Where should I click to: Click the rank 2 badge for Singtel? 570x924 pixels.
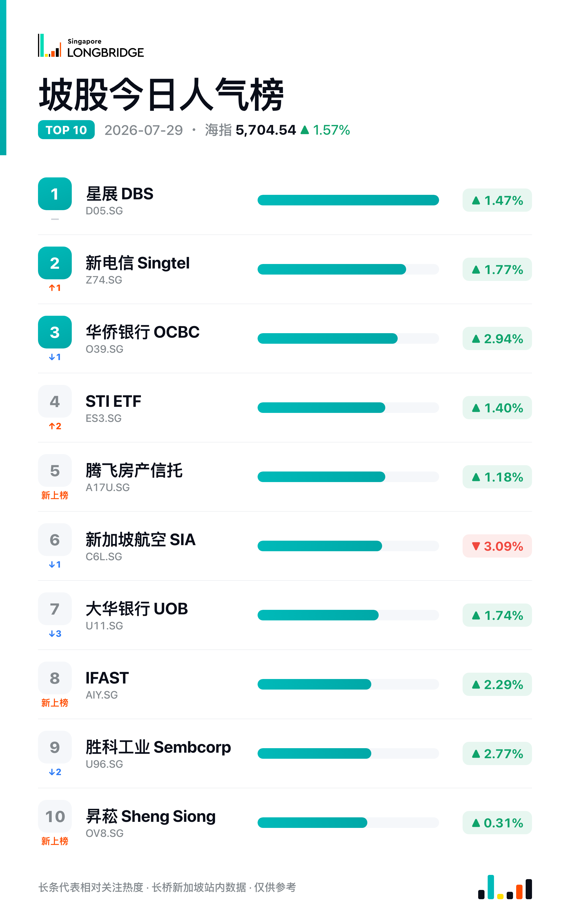click(x=55, y=263)
